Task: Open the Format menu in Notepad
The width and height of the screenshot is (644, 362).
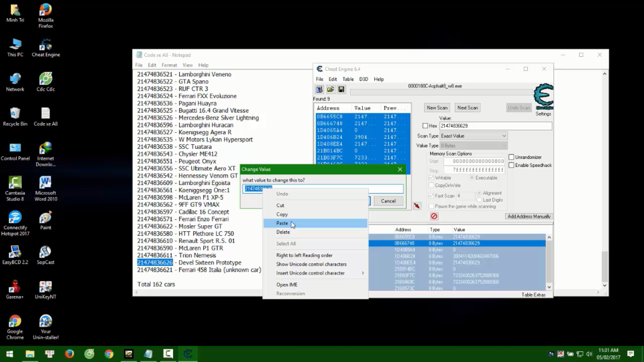Action: click(x=169, y=65)
